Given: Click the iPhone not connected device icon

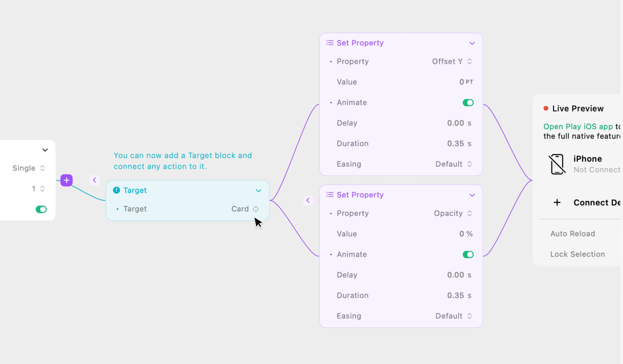Looking at the screenshot, I should pyautogui.click(x=557, y=164).
